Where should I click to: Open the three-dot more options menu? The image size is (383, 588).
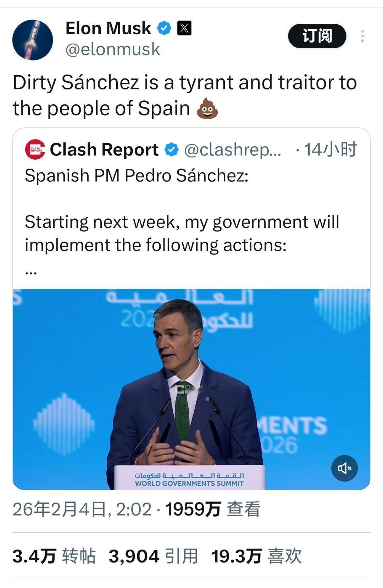[x=362, y=36]
